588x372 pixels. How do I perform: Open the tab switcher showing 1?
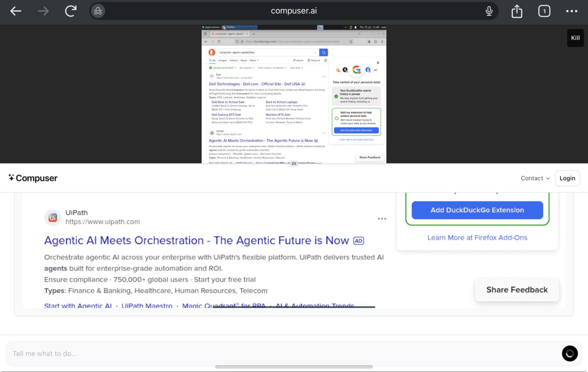[544, 11]
